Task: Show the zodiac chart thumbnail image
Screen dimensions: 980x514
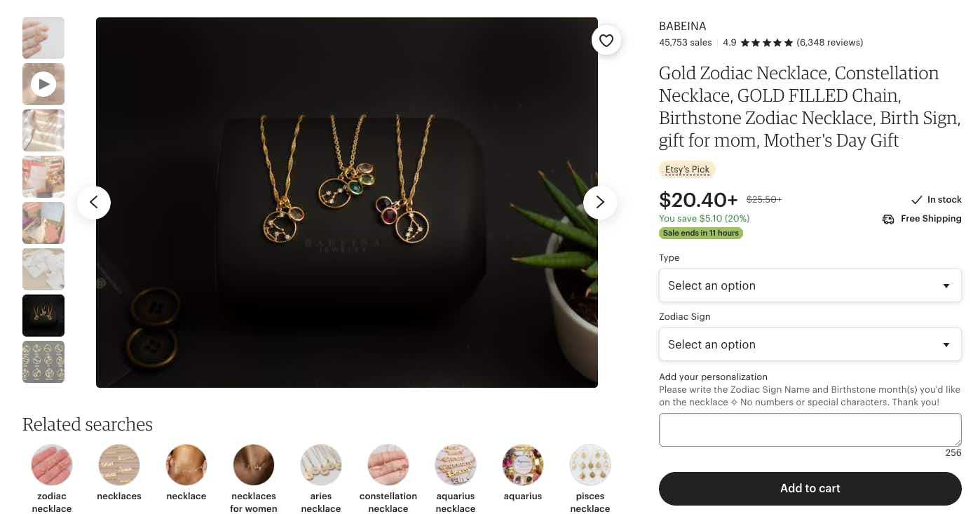Action: 43,362
